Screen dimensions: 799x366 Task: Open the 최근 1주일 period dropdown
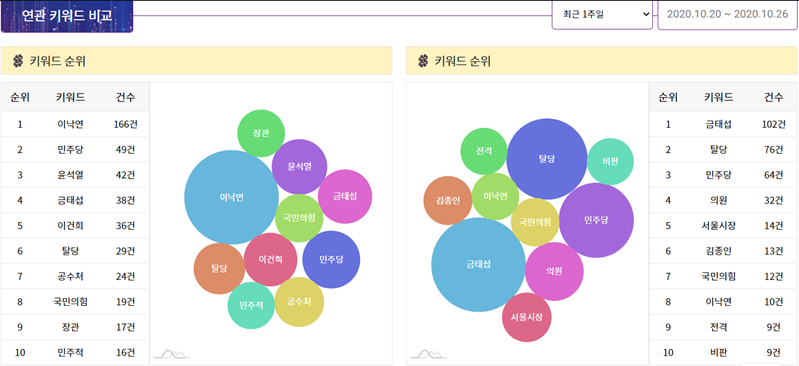(x=602, y=14)
